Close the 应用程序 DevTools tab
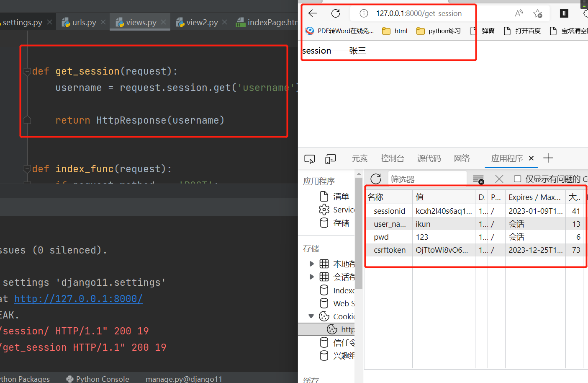This screenshot has width=588, height=383. coord(531,158)
